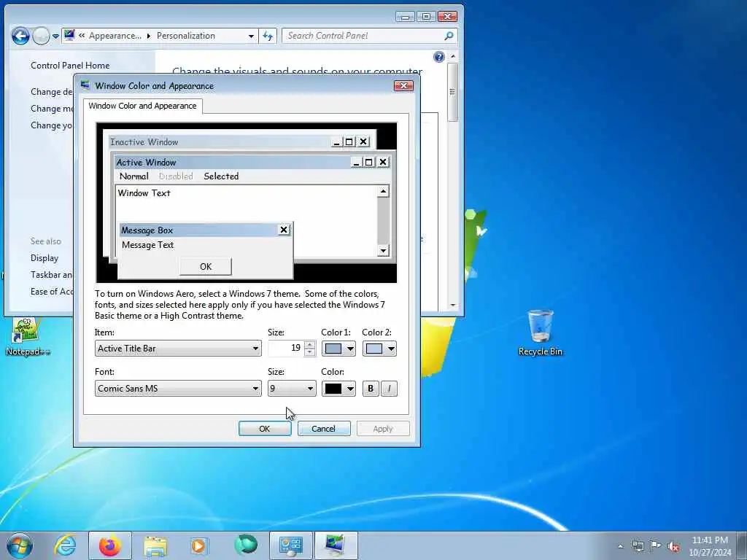Cancel the Window Color and Appearance dialog
This screenshot has height=560, width=747.
tap(323, 429)
